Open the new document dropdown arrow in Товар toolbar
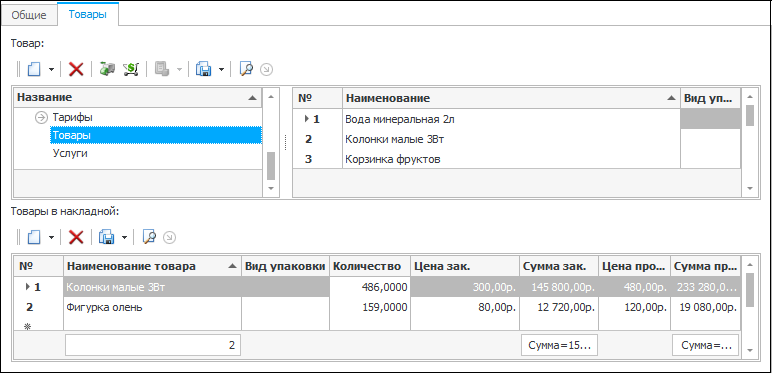 (x=51, y=69)
